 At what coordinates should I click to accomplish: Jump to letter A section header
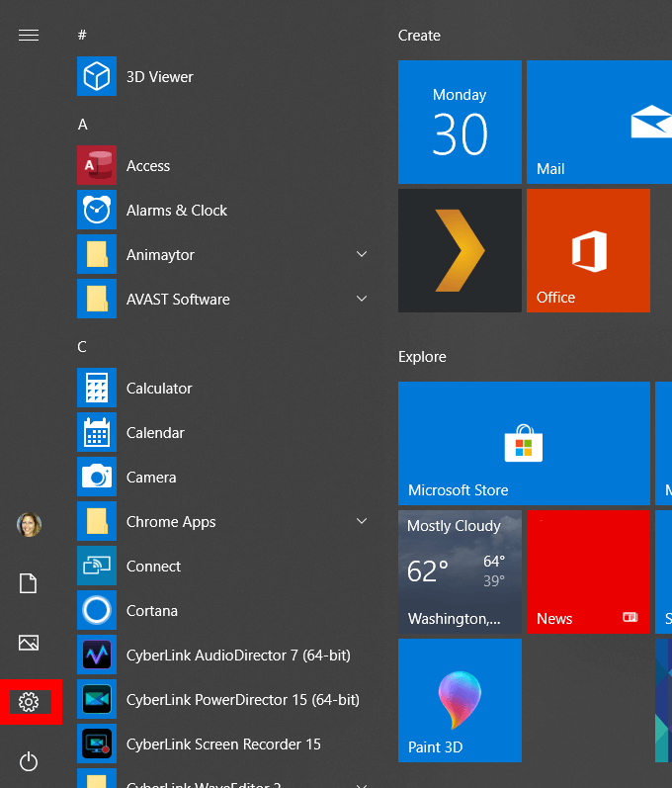(83, 125)
